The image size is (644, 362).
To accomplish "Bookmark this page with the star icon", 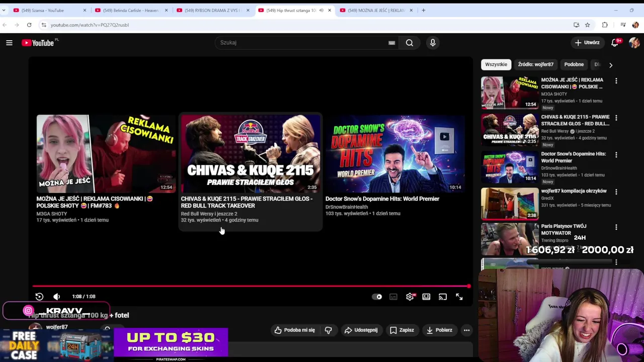I will [x=587, y=25].
